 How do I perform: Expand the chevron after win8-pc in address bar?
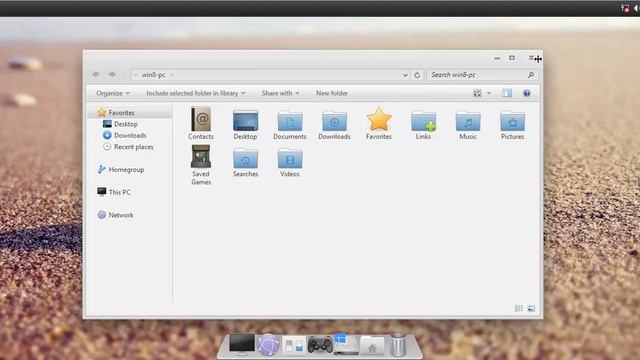[172, 75]
